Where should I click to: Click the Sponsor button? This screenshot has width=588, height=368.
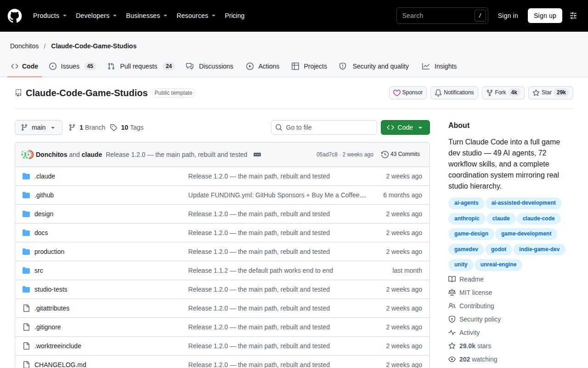tap(408, 92)
